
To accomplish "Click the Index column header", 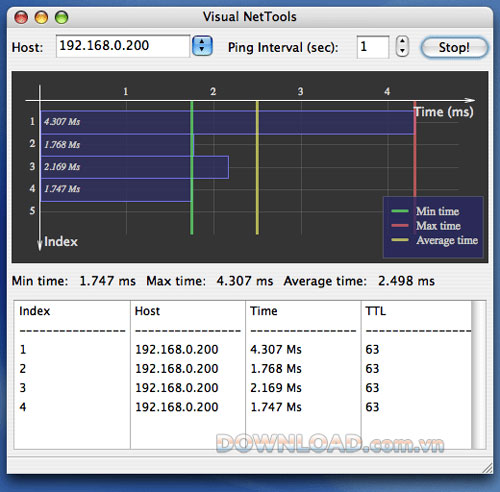I will (35, 311).
